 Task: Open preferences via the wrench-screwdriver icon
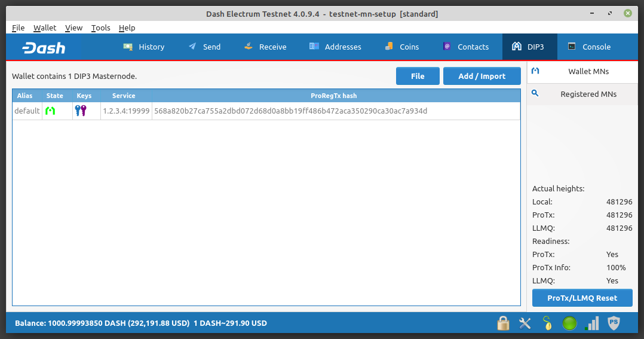[x=525, y=323]
